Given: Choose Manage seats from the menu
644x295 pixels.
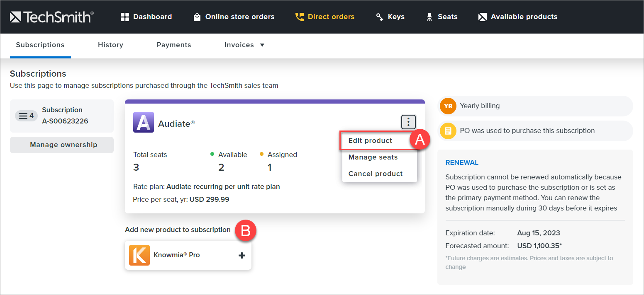Looking at the screenshot, I should 373,157.
